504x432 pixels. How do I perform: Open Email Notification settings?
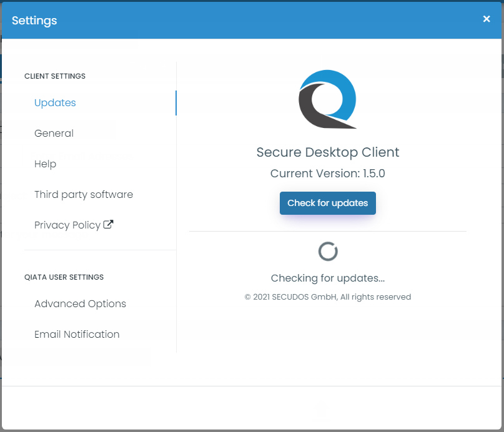pos(77,334)
